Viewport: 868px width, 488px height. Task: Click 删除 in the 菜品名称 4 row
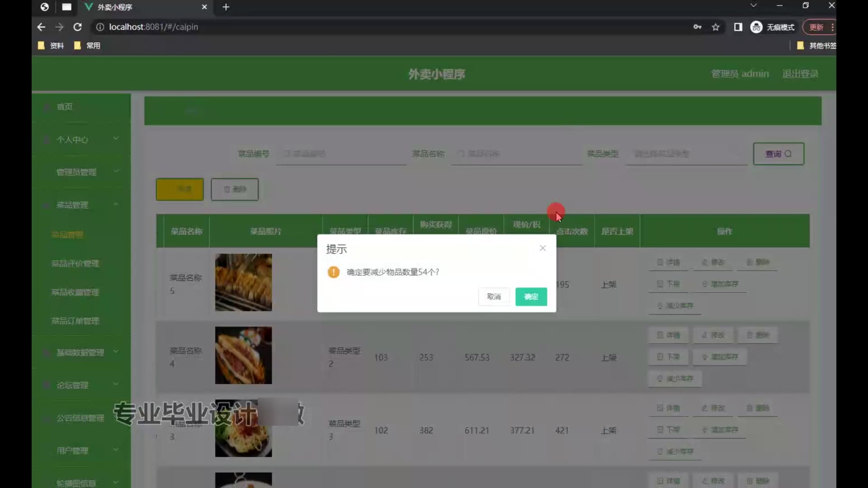[x=758, y=335]
